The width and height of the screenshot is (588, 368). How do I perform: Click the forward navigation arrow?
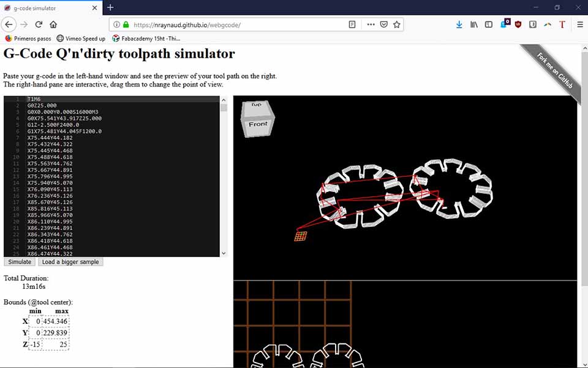pyautogui.click(x=24, y=25)
